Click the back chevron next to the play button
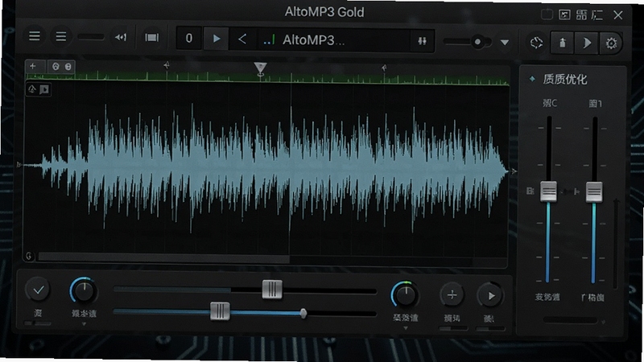 click(x=242, y=39)
